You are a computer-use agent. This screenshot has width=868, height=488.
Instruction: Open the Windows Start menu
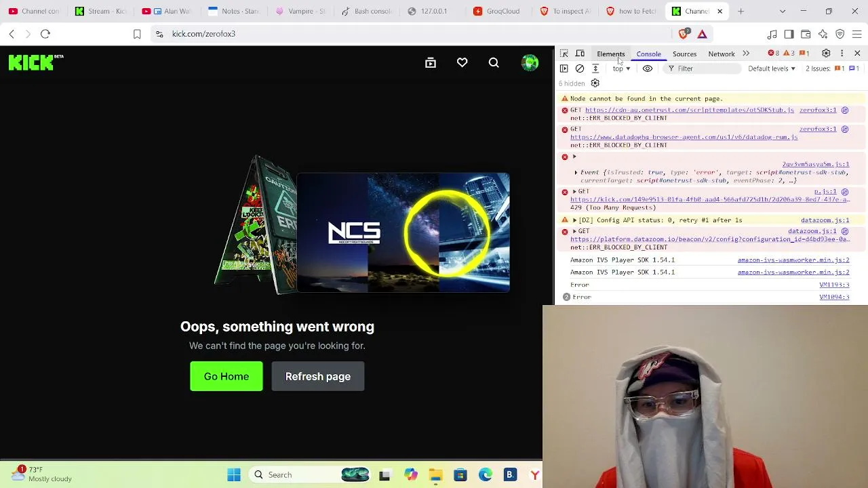[234, 475]
